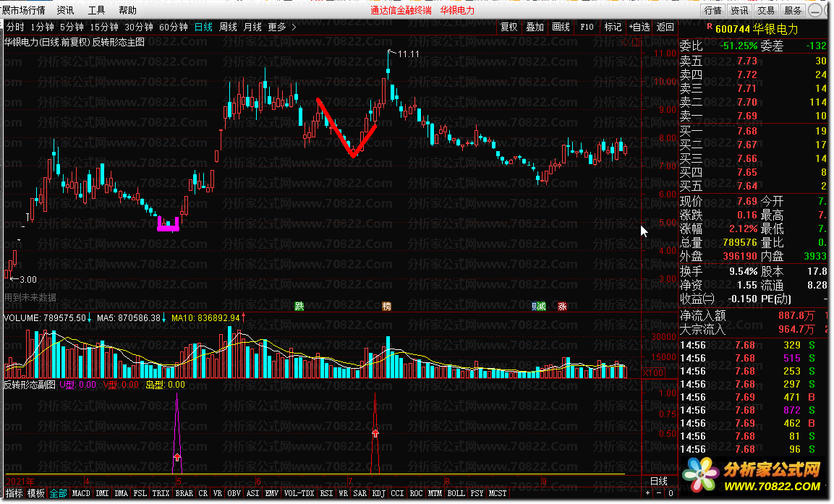Select the 1分钟 period

coord(42,27)
